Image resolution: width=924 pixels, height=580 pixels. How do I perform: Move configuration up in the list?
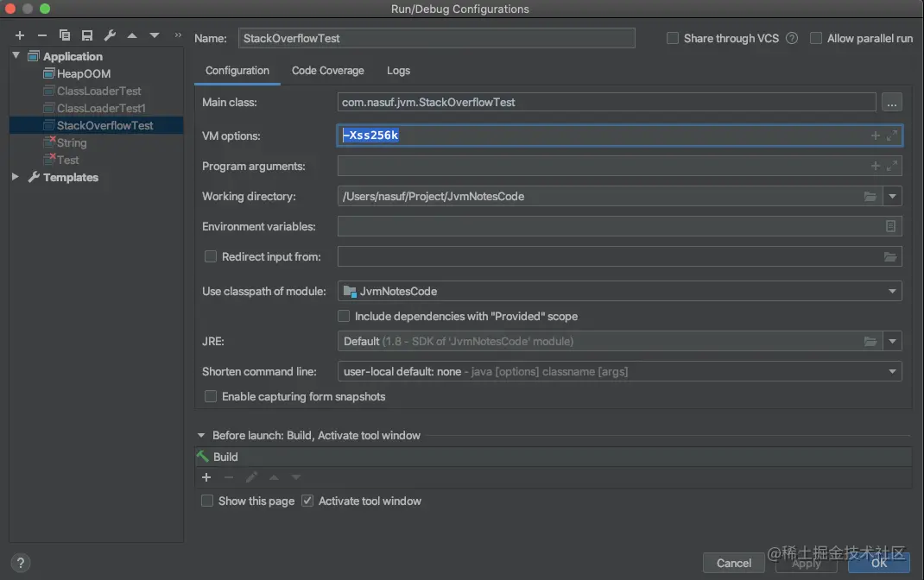click(132, 35)
